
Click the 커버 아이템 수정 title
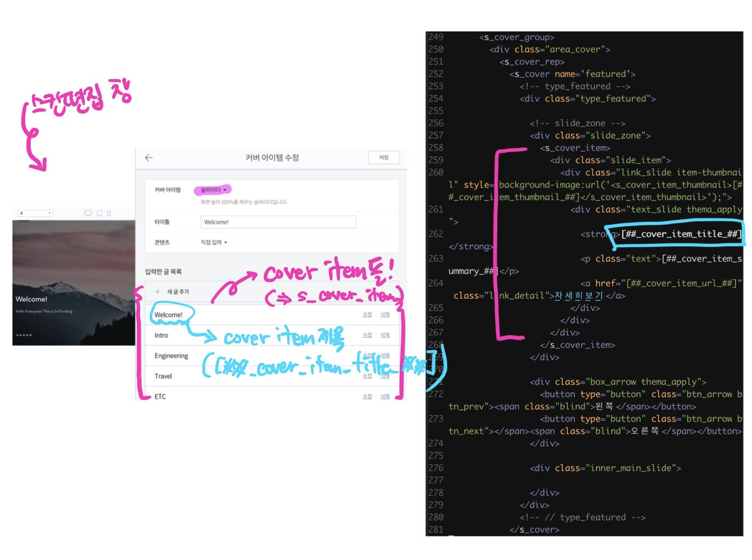(272, 158)
